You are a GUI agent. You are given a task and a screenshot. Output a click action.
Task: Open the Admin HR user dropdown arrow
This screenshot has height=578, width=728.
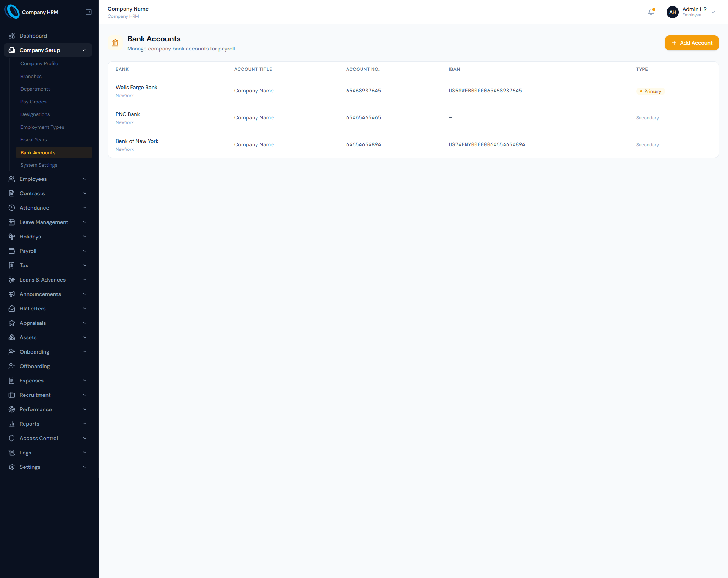713,12
